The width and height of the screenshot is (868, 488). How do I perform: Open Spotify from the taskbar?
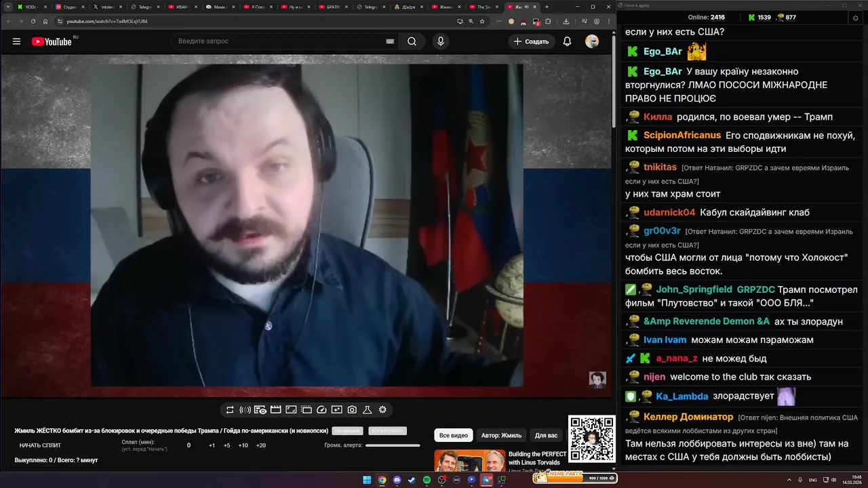tap(427, 480)
